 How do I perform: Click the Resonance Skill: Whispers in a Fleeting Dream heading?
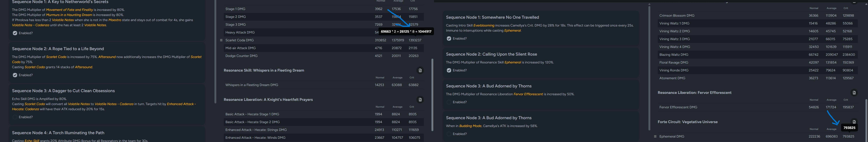point(264,70)
